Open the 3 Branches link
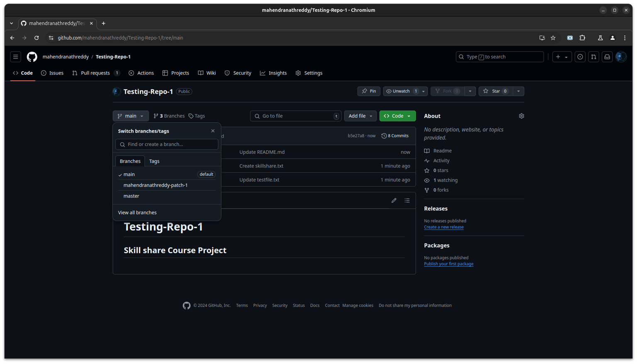 point(169,116)
